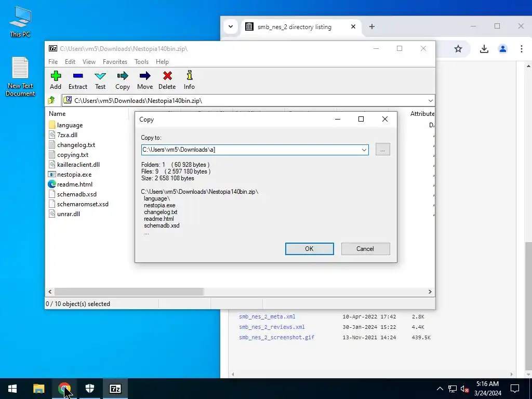Image resolution: width=532 pixels, height=399 pixels.
Task: Open Windows Security from the taskbar
Action: coord(89,389)
